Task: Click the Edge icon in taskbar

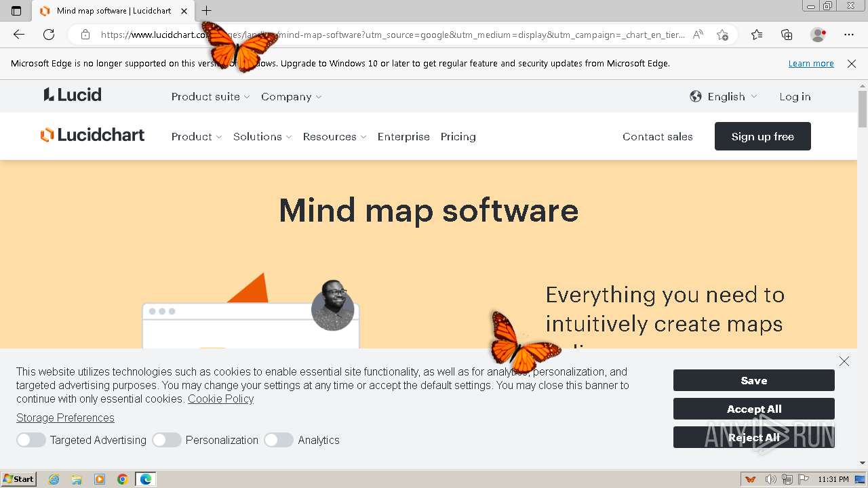Action: 146,479
